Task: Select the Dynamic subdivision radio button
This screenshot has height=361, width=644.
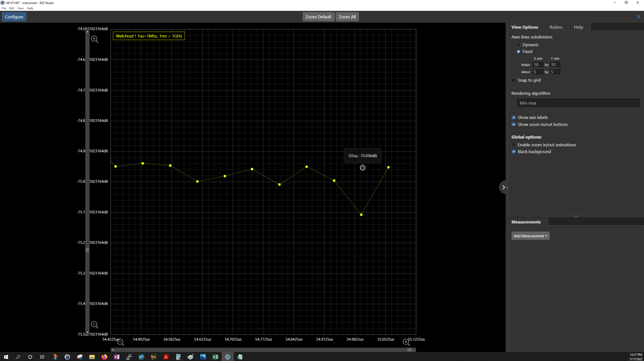Action: coord(518,45)
